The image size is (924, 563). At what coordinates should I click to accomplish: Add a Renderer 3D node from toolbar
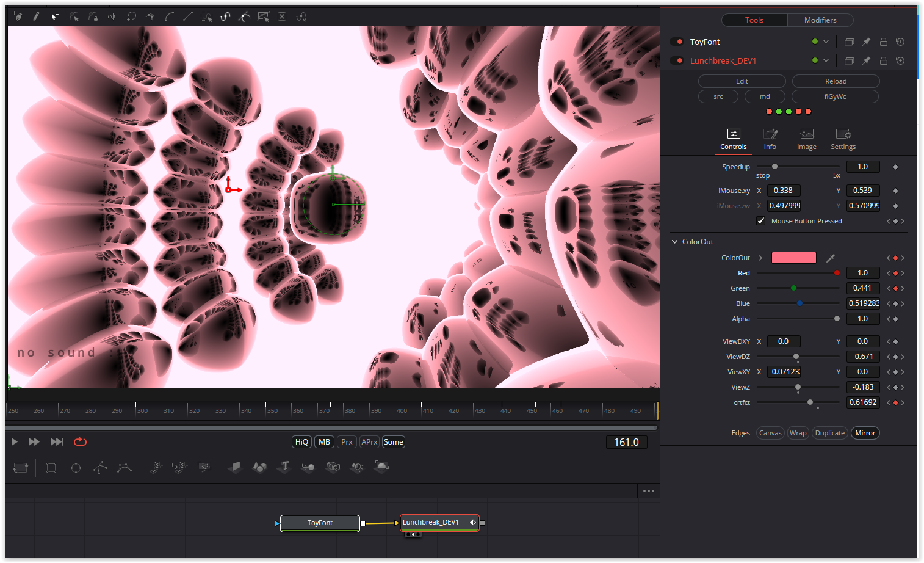click(x=381, y=467)
